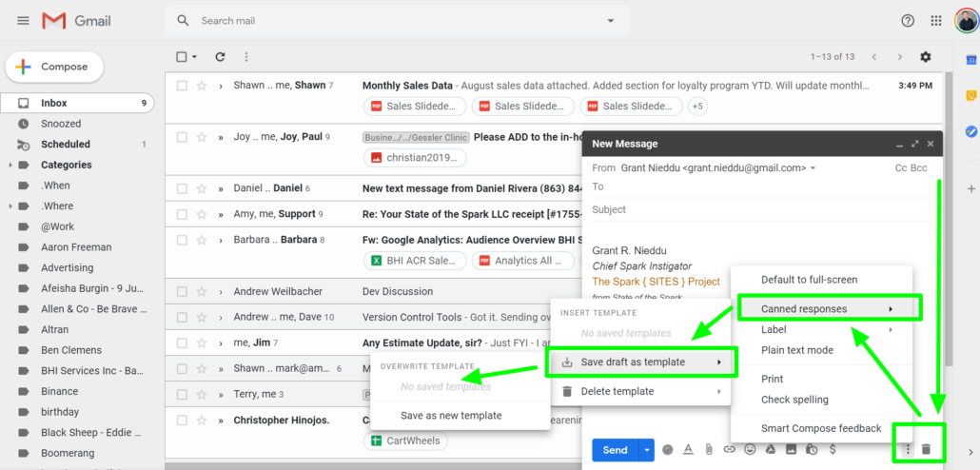980x470 pixels.
Task: Add Bcc recipients
Action: [x=919, y=168]
